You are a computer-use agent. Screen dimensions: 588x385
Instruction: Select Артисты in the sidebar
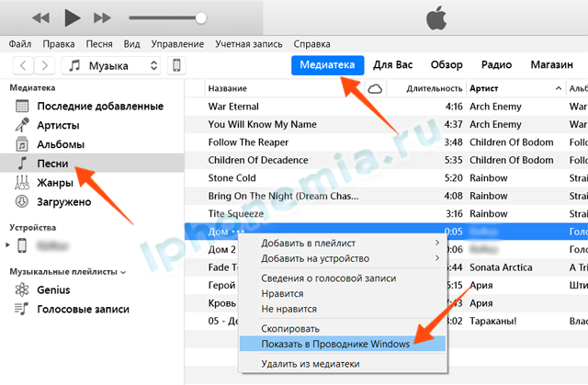click(x=58, y=125)
